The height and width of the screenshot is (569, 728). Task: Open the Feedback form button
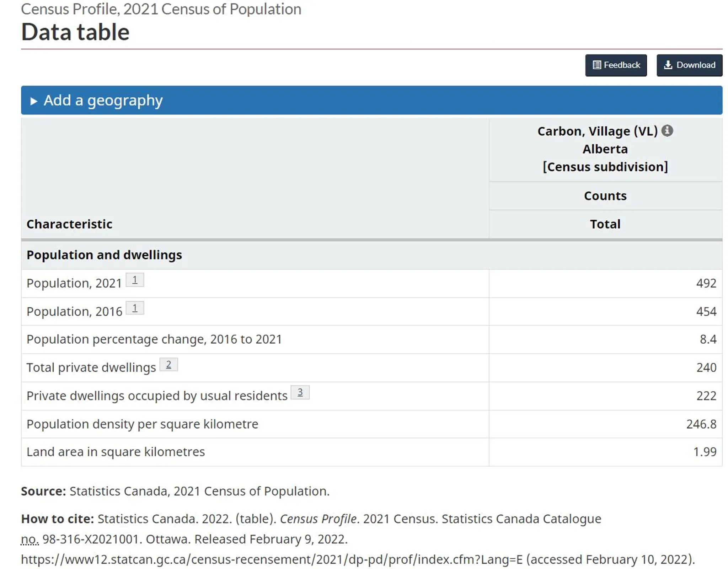615,65
